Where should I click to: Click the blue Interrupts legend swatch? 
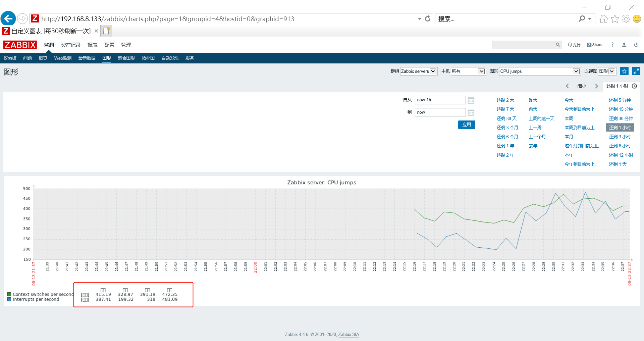tap(9, 299)
